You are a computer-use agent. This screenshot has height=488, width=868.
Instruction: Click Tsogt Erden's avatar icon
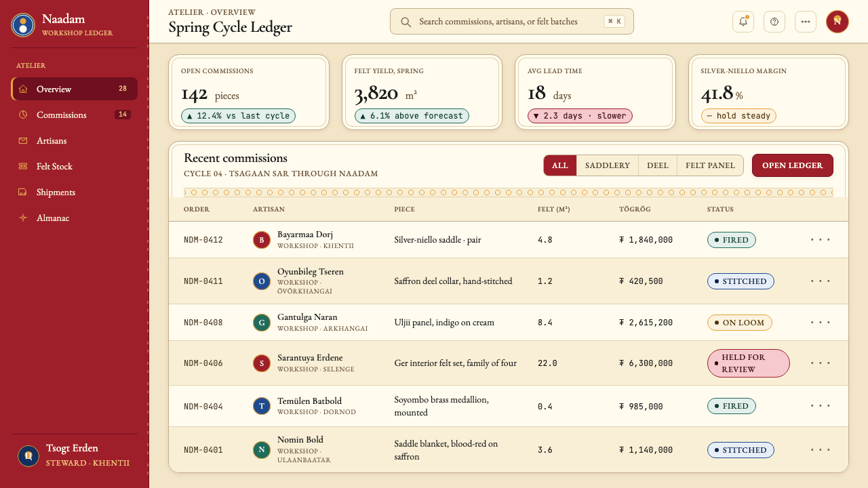(x=28, y=456)
